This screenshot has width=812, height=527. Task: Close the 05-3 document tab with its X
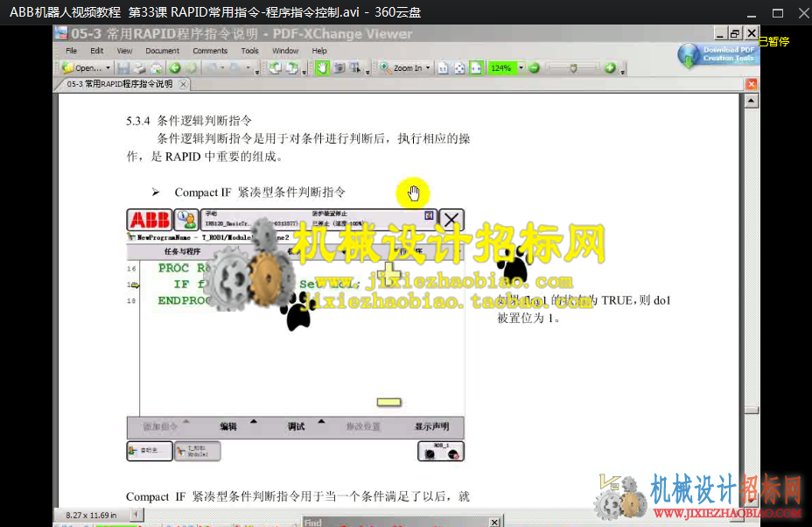[x=184, y=84]
